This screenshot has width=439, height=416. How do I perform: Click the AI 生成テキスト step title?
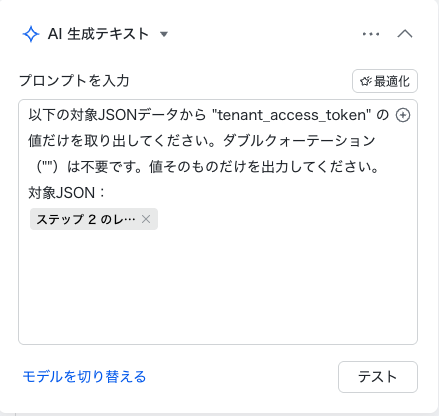click(x=98, y=34)
